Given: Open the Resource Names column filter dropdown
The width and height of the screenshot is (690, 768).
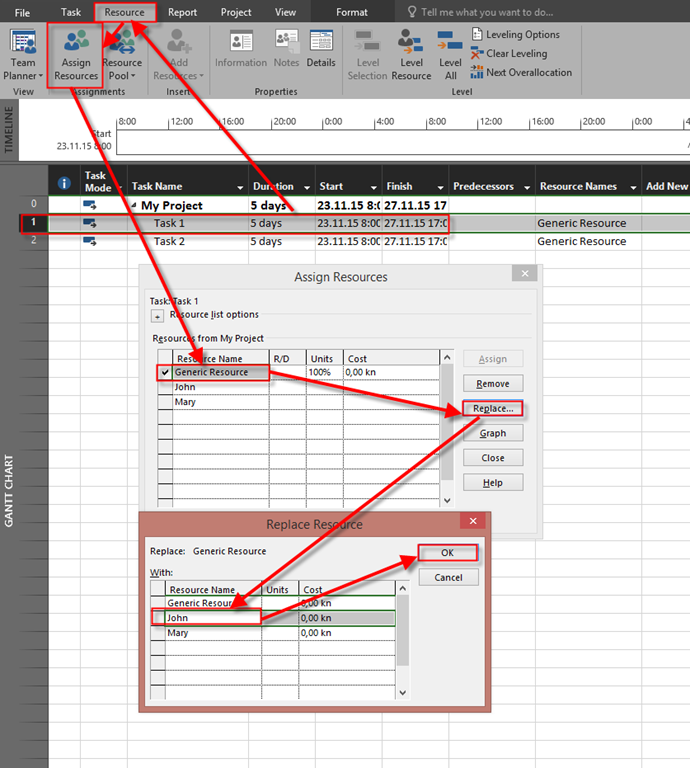Looking at the screenshot, I should (632, 187).
